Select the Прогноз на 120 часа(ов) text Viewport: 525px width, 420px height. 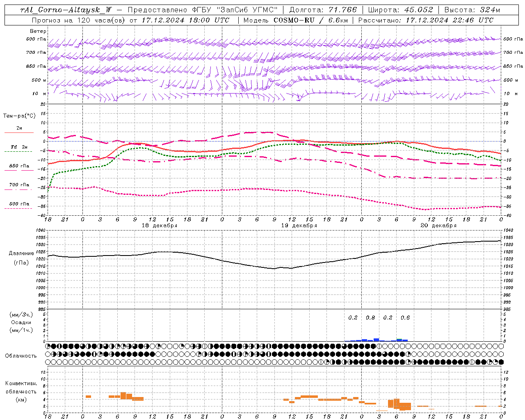(79, 20)
